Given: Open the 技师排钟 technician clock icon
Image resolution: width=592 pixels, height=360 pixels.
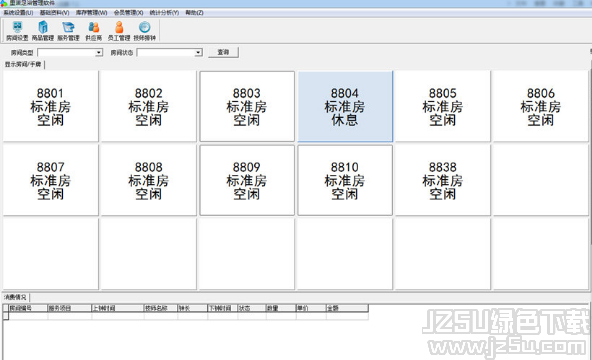Looking at the screenshot, I should (x=145, y=31).
